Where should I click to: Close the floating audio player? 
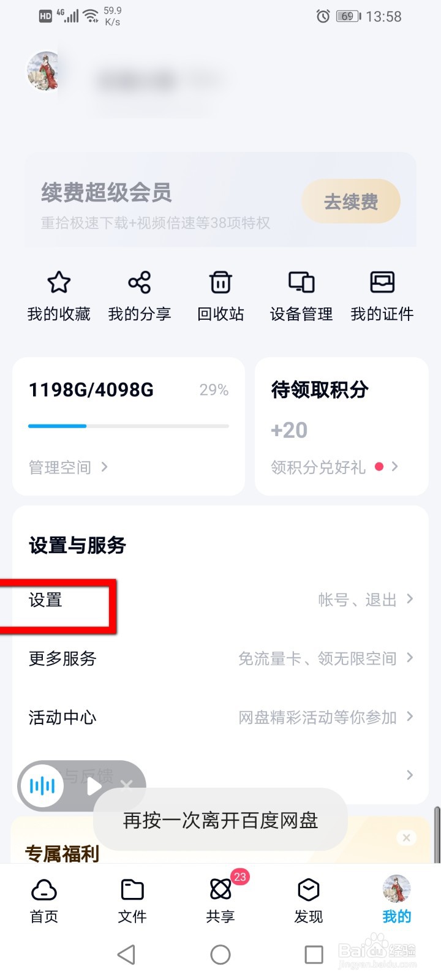[x=126, y=785]
